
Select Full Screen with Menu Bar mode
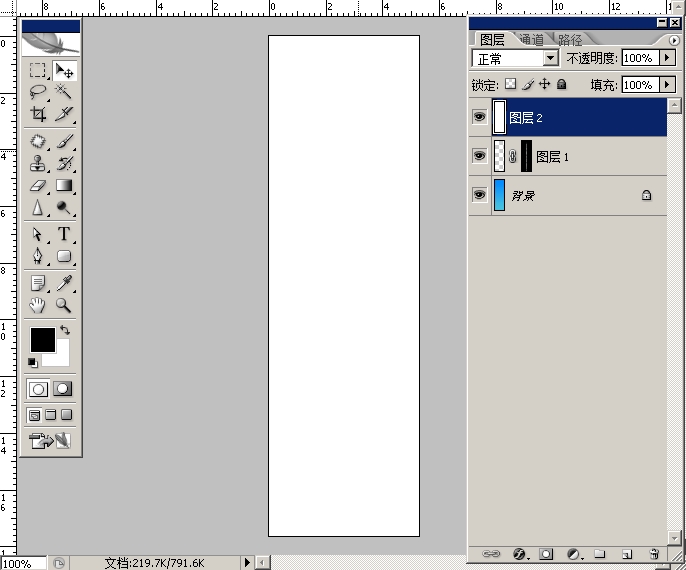tap(51, 415)
